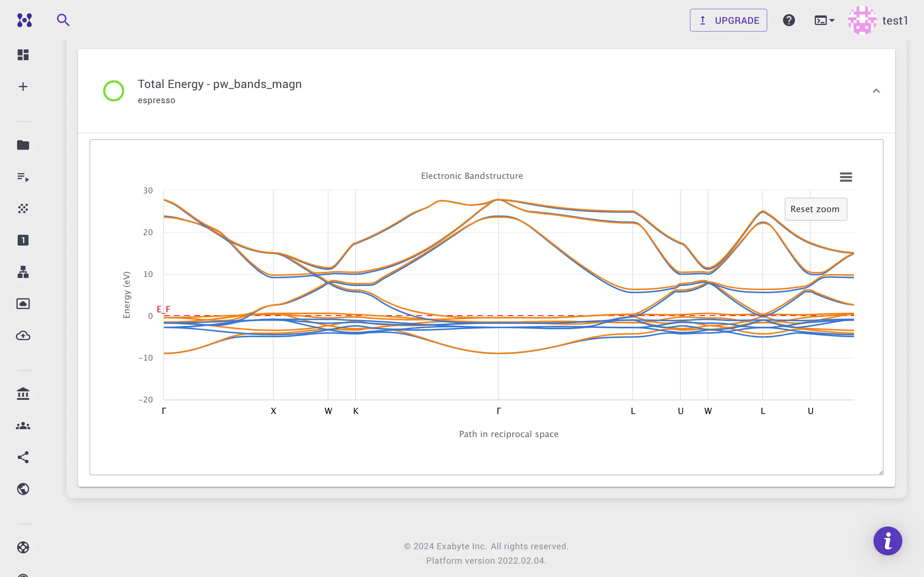Open the globe icon in sidebar

pos(23,489)
